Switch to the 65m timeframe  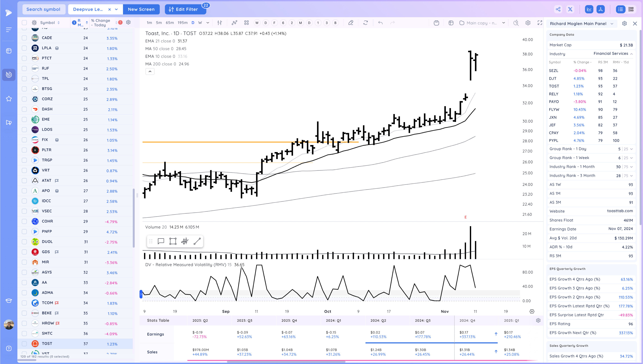click(x=170, y=23)
